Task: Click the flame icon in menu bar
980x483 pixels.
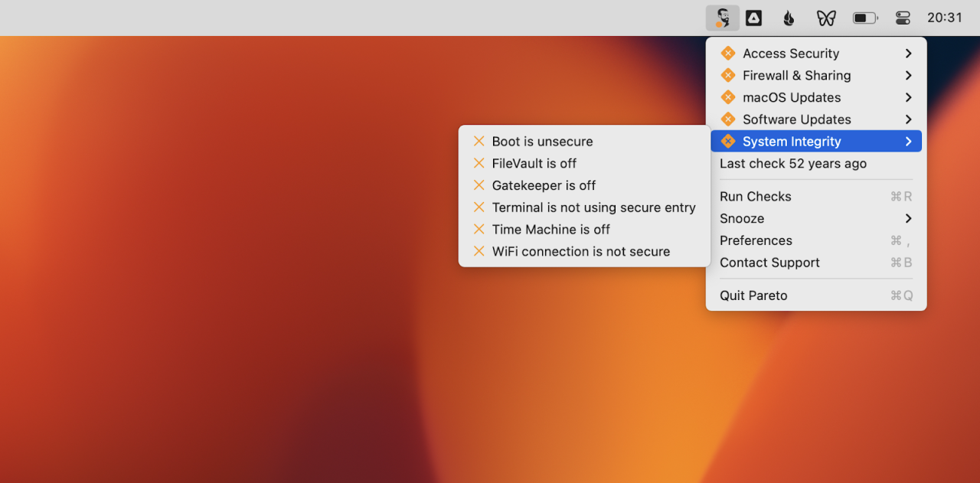Action: click(x=789, y=18)
